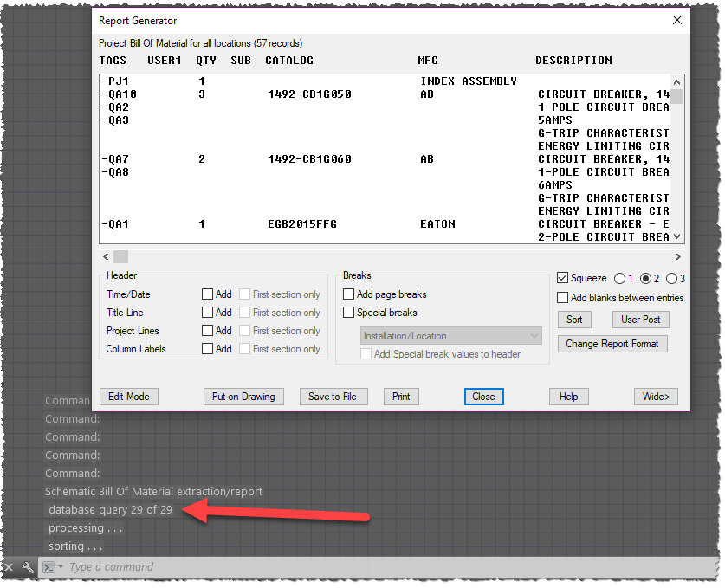Sort the Bill of Material report

coord(574,320)
